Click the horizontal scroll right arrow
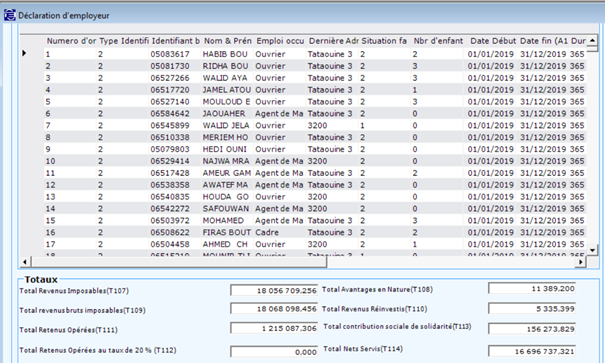This screenshot has height=363, width=605. click(581, 262)
